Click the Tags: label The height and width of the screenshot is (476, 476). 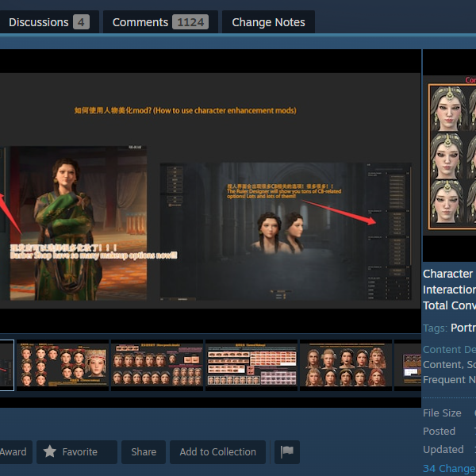click(435, 328)
